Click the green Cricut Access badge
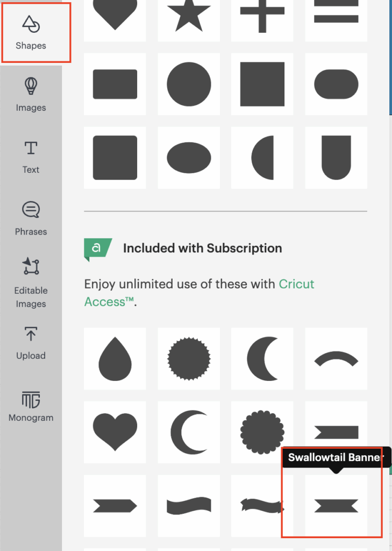392x551 pixels. click(x=98, y=249)
